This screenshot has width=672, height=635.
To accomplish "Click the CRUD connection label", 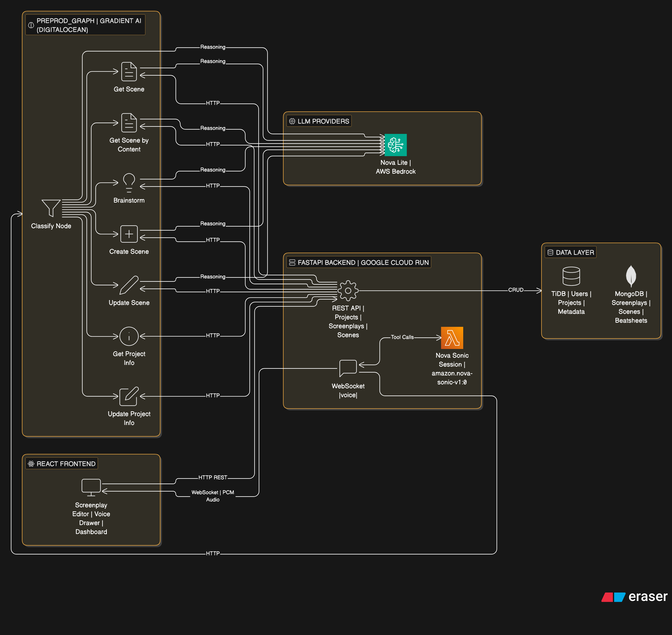I will click(x=516, y=290).
